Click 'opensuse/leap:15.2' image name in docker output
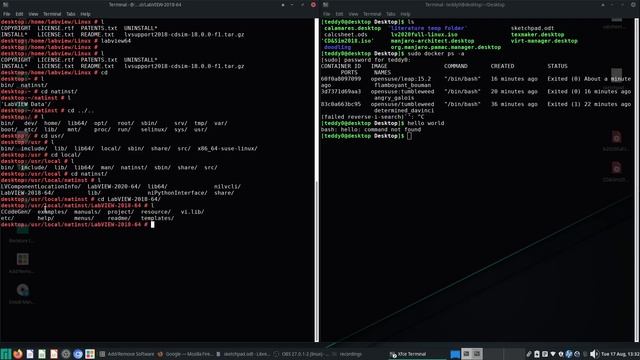640x360 pixels. [401, 79]
